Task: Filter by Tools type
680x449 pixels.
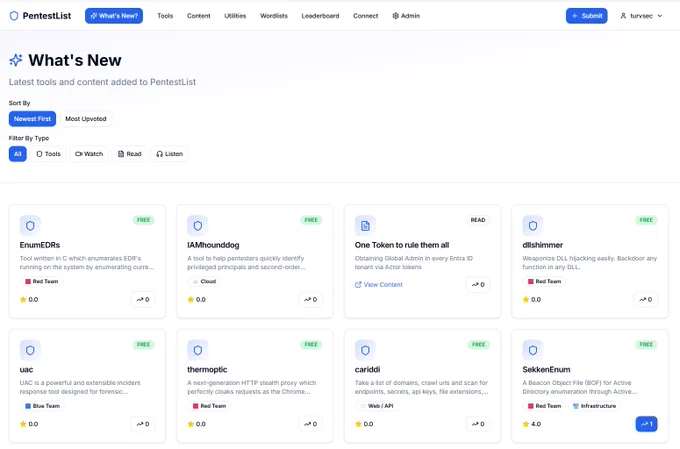Action: tap(49, 154)
